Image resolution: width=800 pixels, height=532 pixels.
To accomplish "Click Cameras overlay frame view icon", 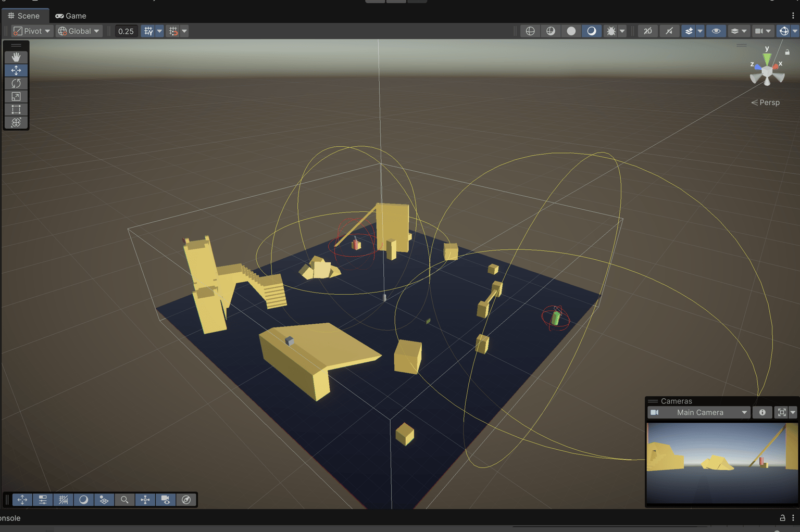I will pos(782,413).
